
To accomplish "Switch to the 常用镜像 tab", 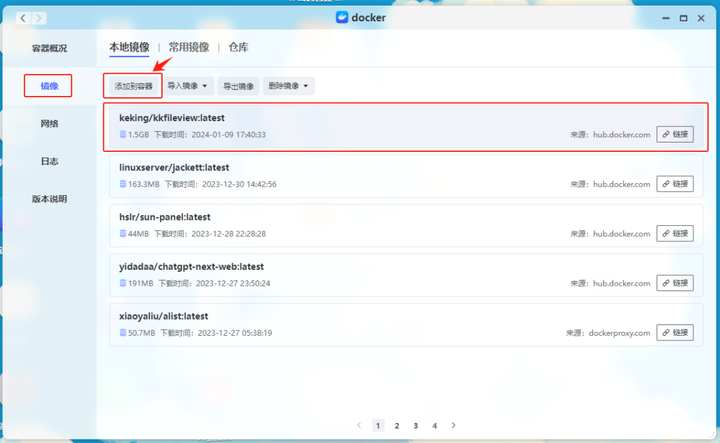I will click(189, 47).
